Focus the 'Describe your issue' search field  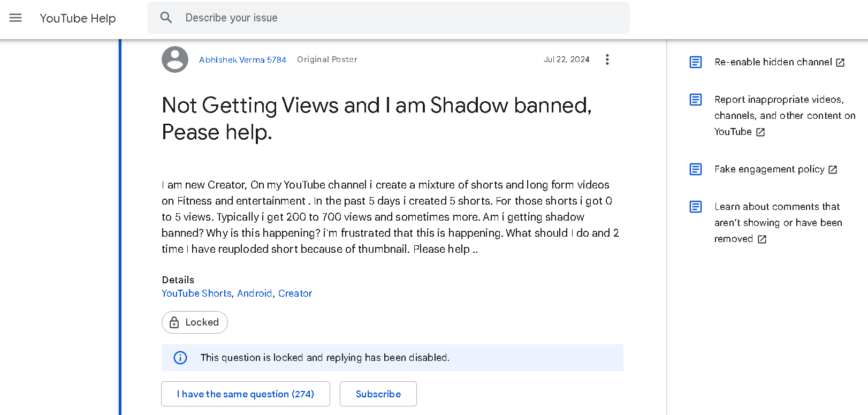[388, 18]
